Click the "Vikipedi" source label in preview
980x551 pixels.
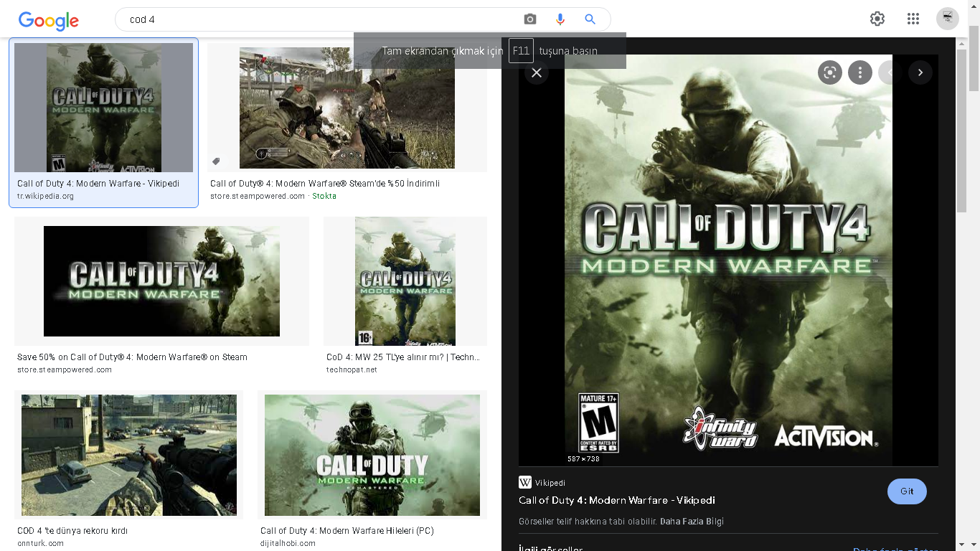pyautogui.click(x=550, y=483)
